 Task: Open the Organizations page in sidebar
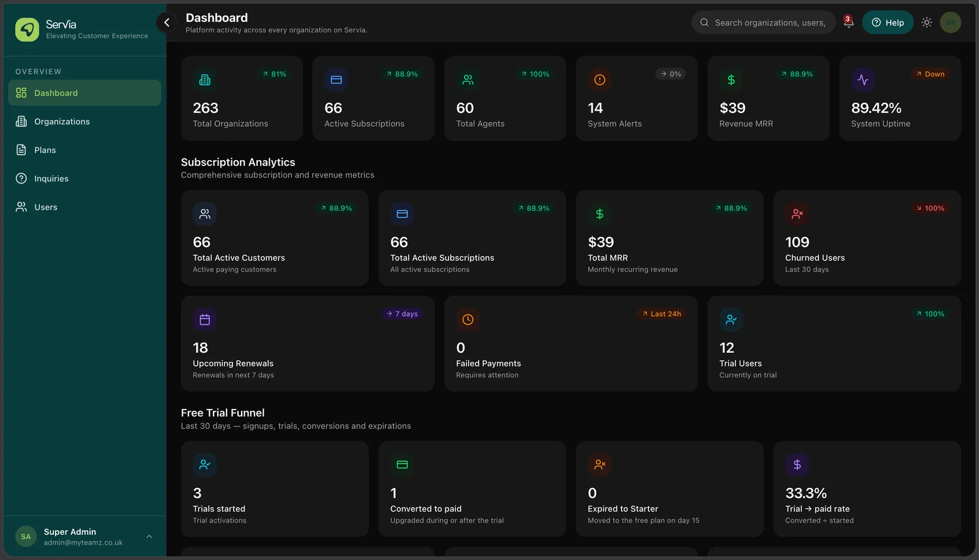click(84, 122)
